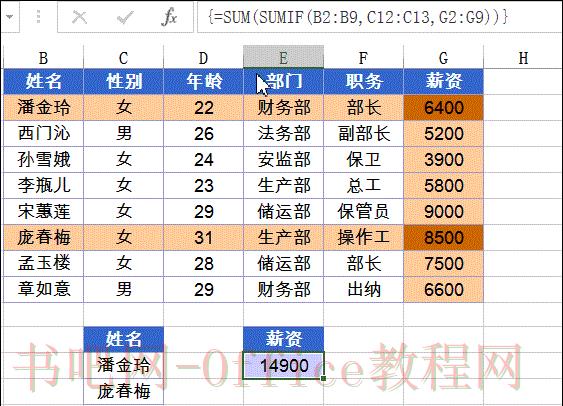This screenshot has width=563, height=406.
Task: Click the 储运部 cell in 宋蕙莲 row
Action: pos(283,211)
